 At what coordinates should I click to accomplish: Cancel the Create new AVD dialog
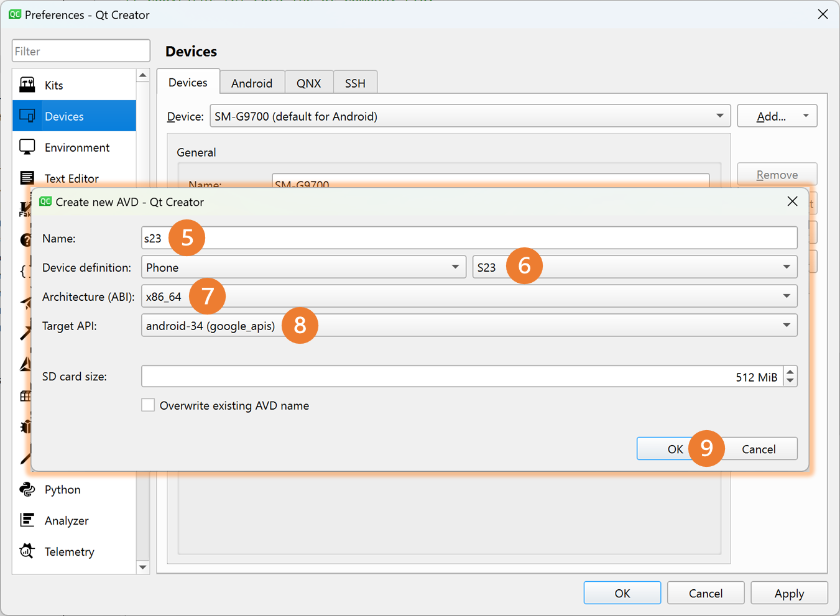tap(759, 449)
